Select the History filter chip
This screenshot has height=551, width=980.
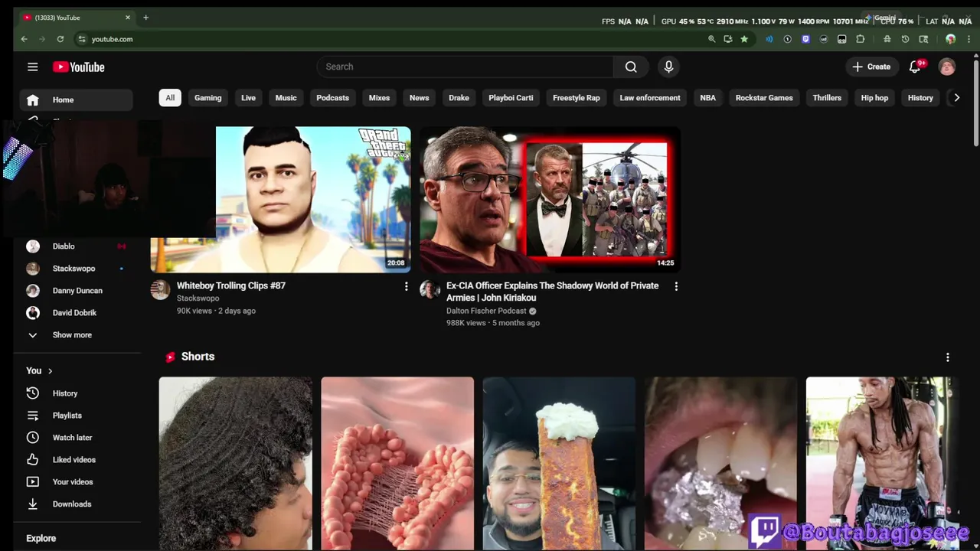pos(920,98)
